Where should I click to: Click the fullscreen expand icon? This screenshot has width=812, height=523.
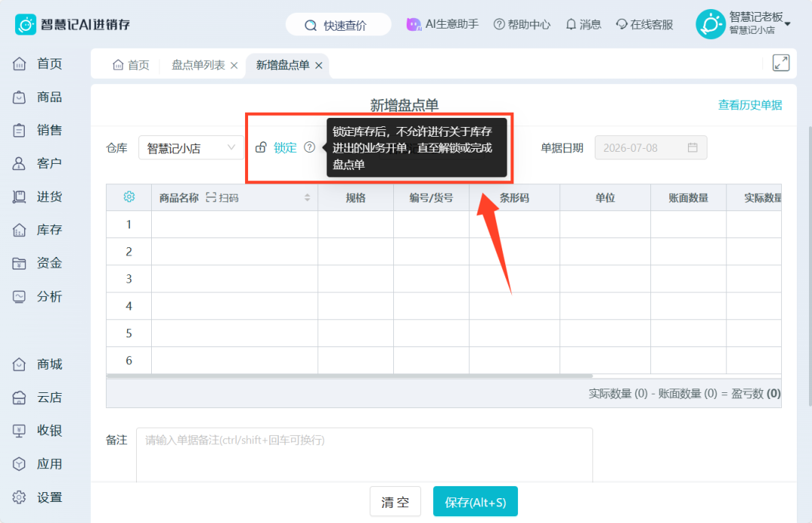tap(780, 63)
